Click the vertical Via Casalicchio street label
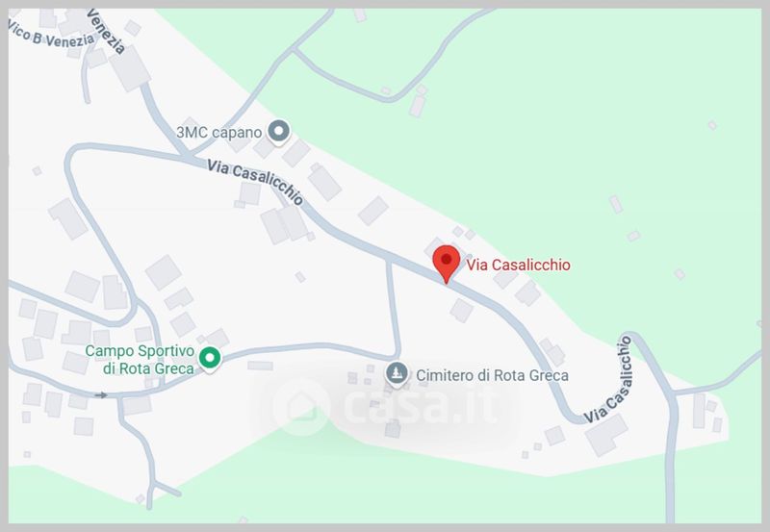This screenshot has height=532, width=770. click(608, 380)
